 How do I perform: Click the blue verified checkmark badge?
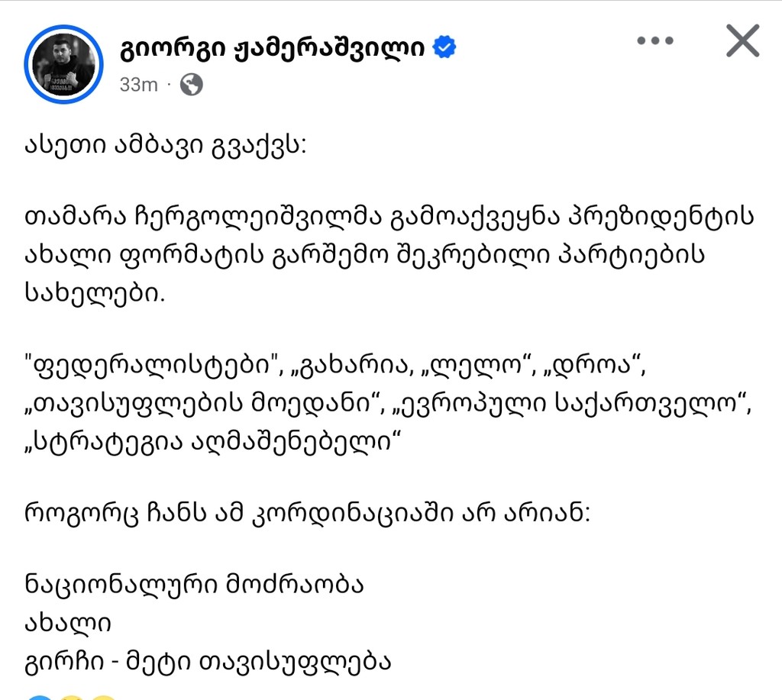tap(441, 46)
